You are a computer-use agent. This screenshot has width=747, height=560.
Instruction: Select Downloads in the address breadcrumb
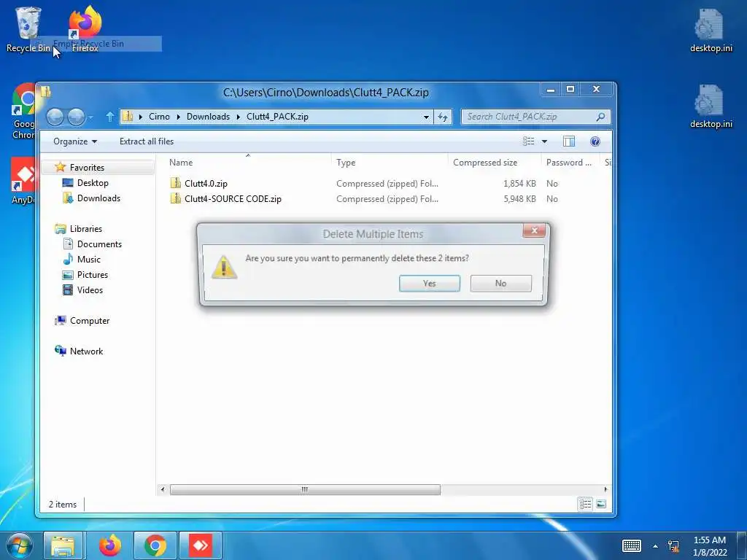(208, 117)
